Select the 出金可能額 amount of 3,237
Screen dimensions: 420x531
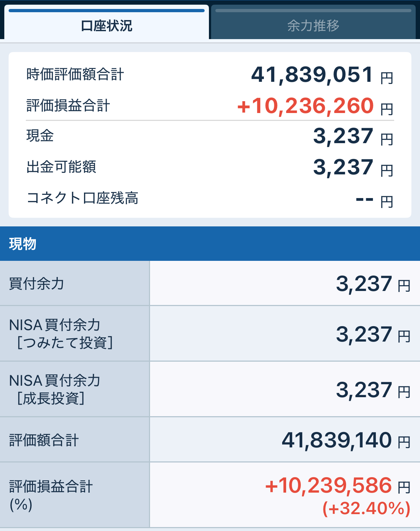tap(343, 167)
